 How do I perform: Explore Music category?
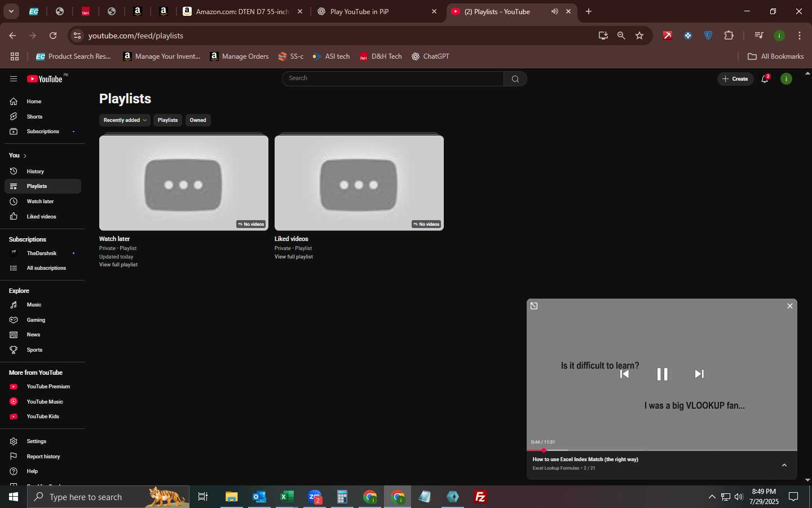click(x=43, y=305)
